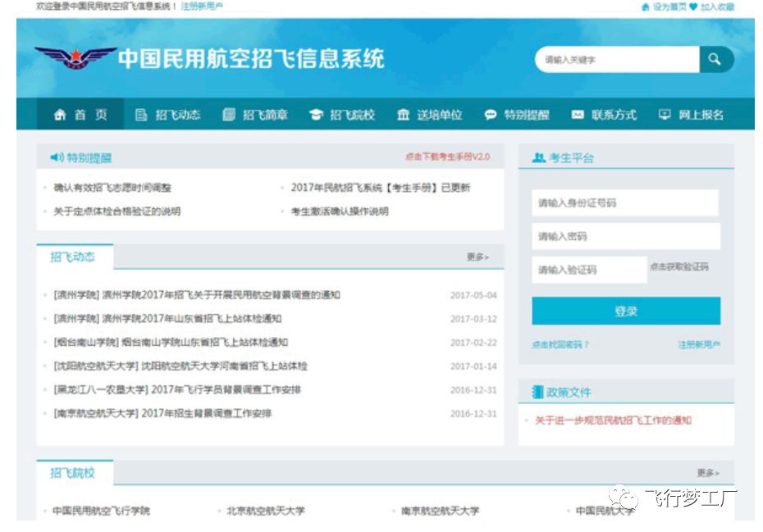The width and height of the screenshot is (763, 532).
Task: Focus the 请输入身份证号码 field
Action: (x=625, y=202)
